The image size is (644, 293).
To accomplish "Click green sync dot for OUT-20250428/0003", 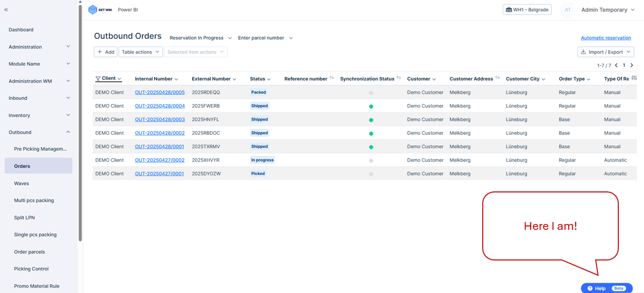I will click(x=371, y=120).
